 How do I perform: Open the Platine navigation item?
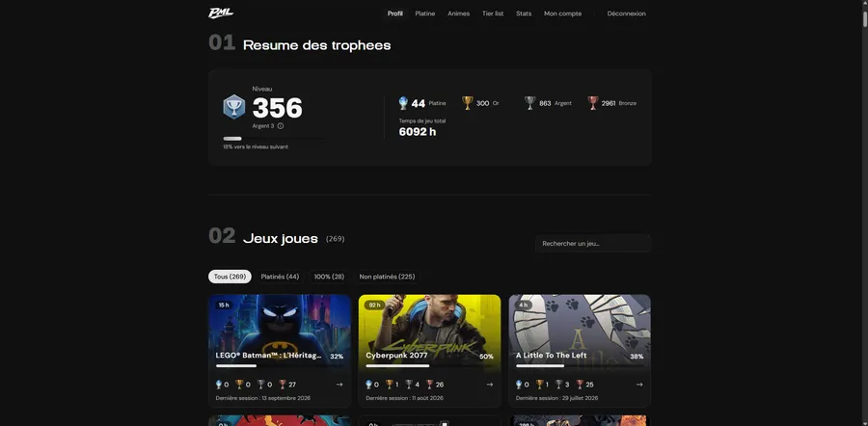coord(425,13)
